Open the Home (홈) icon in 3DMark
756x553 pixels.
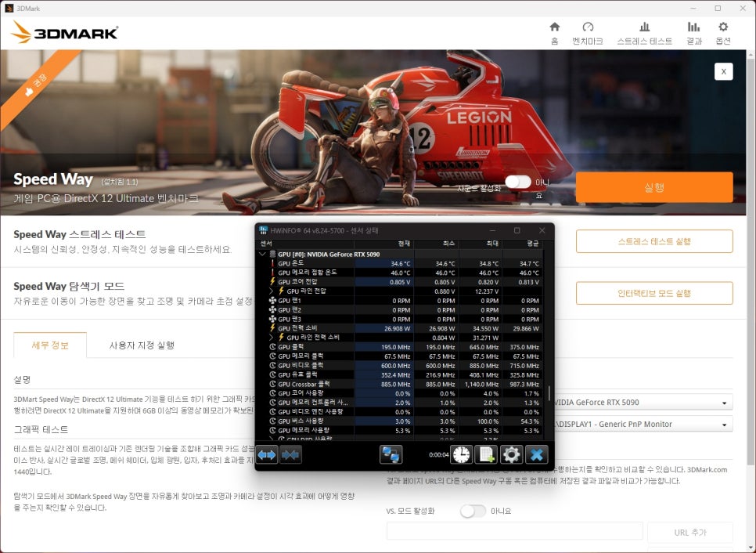pos(554,32)
